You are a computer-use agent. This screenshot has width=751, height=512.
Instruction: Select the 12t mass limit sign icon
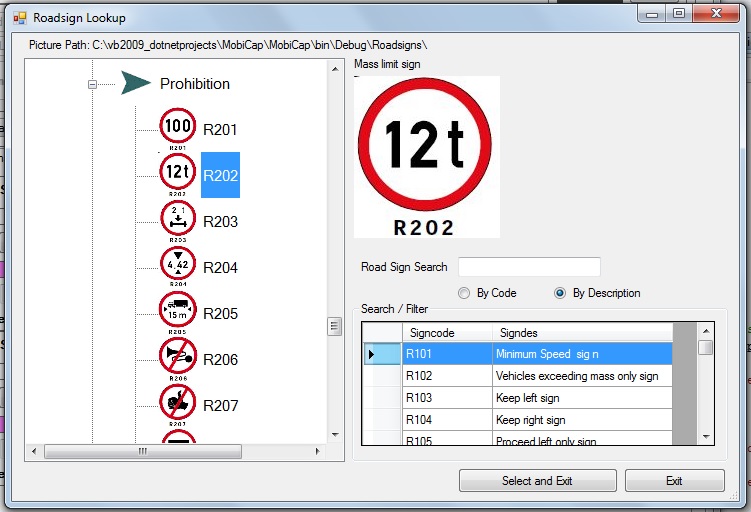pos(177,172)
